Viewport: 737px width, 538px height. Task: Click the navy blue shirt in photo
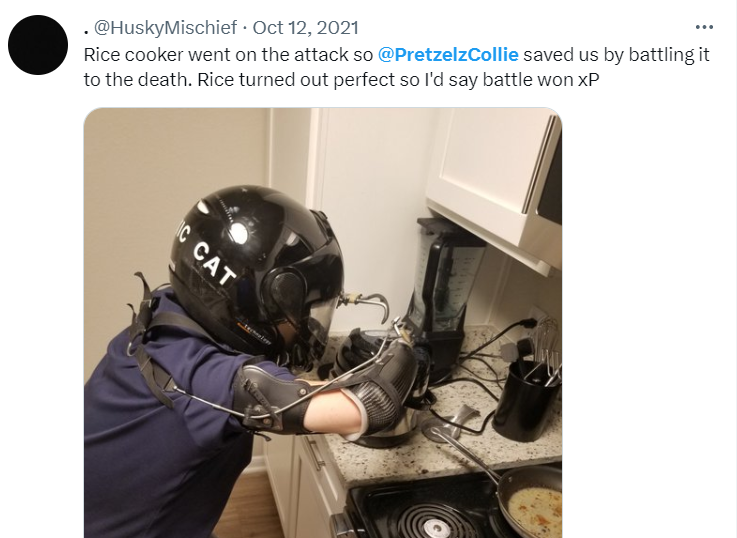pyautogui.click(x=169, y=423)
